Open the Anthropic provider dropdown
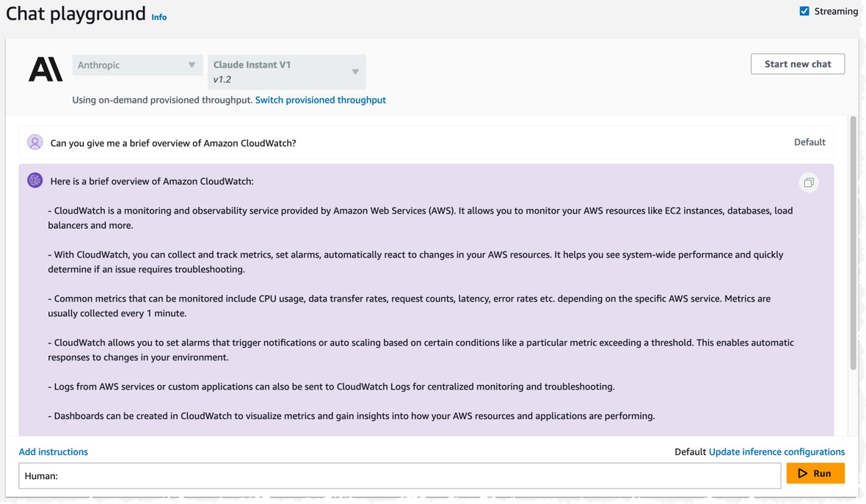The image size is (866, 504). 137,65
